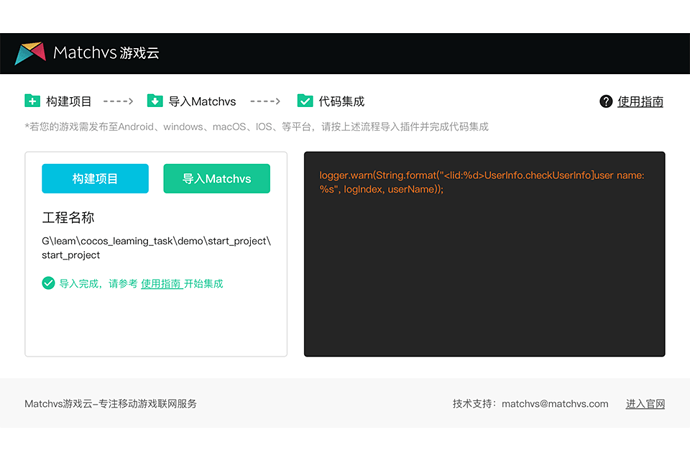Click the footer Matchvs游戏云 slogan text

click(110, 404)
